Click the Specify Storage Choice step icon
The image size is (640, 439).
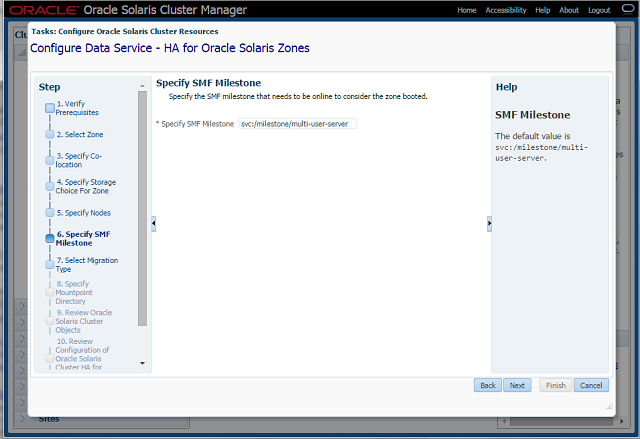[49, 185]
